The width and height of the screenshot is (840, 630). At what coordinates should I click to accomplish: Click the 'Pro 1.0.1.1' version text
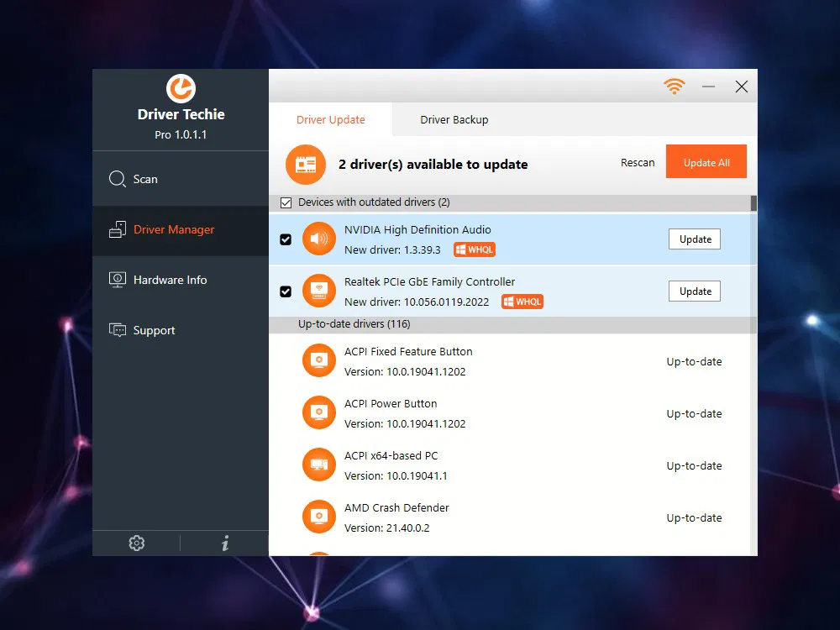click(181, 134)
